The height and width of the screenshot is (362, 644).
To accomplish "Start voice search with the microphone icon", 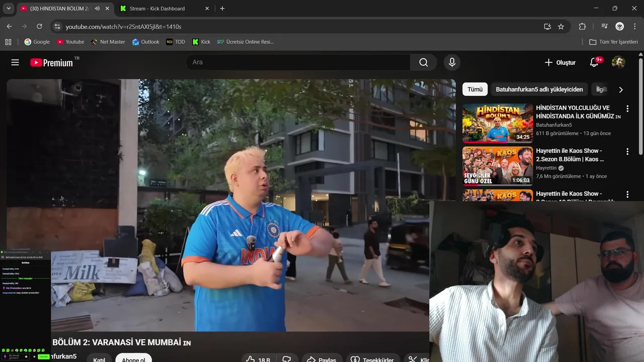I will 452,62.
